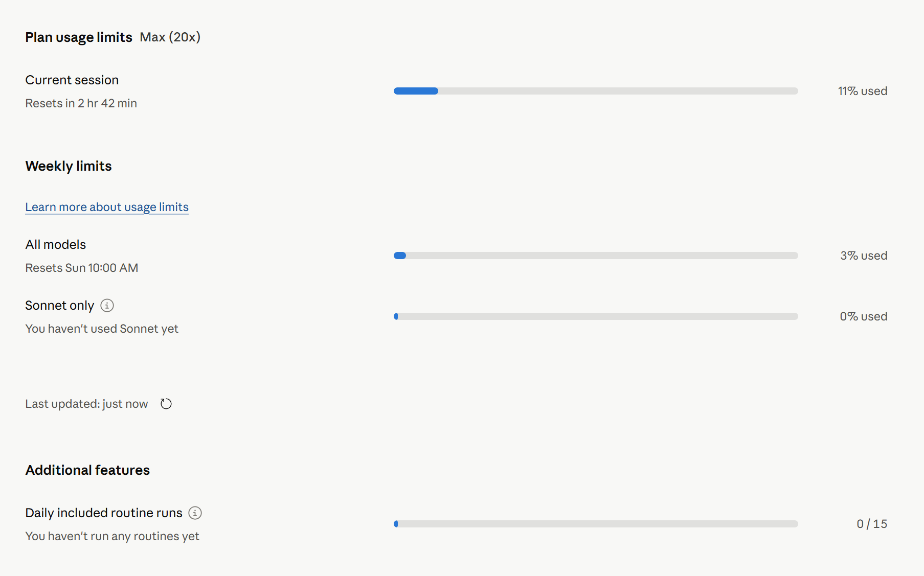
Task: Click the 0 / 15 routine count
Action: [872, 524]
